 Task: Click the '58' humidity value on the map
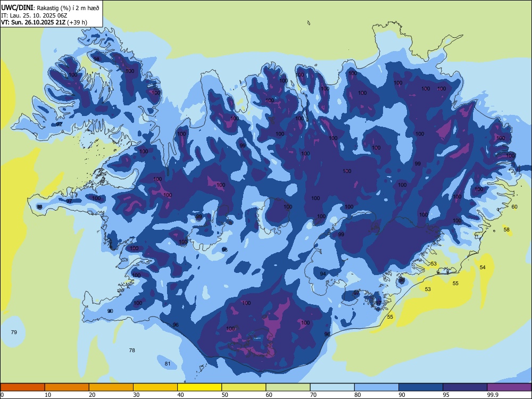(x=506, y=230)
